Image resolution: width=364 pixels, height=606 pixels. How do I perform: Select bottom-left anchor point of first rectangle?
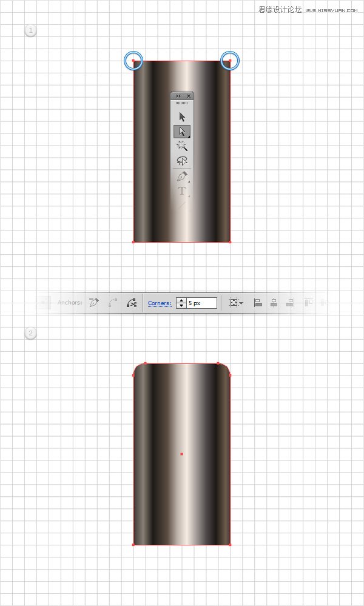click(133, 242)
